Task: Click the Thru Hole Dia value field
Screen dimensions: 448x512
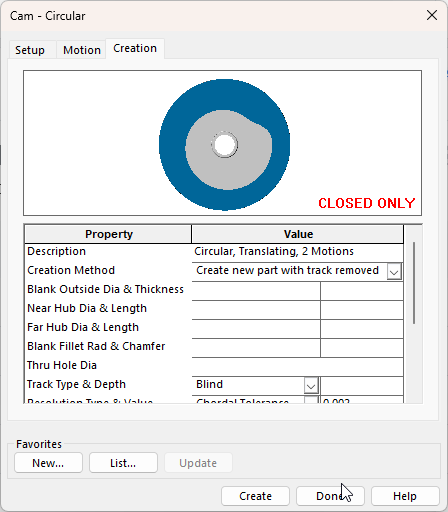Action: tap(298, 367)
